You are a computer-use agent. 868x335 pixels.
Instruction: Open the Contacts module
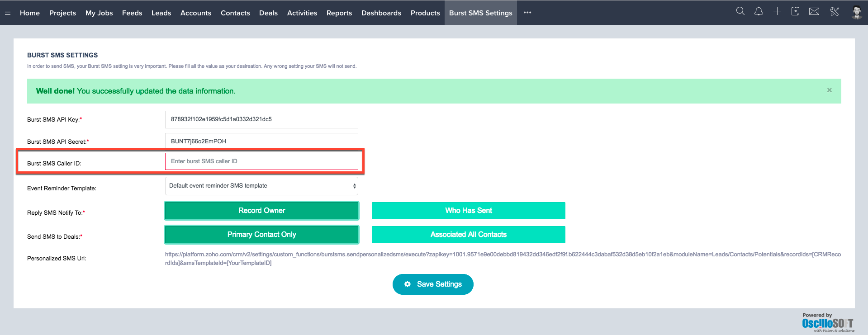pos(235,13)
